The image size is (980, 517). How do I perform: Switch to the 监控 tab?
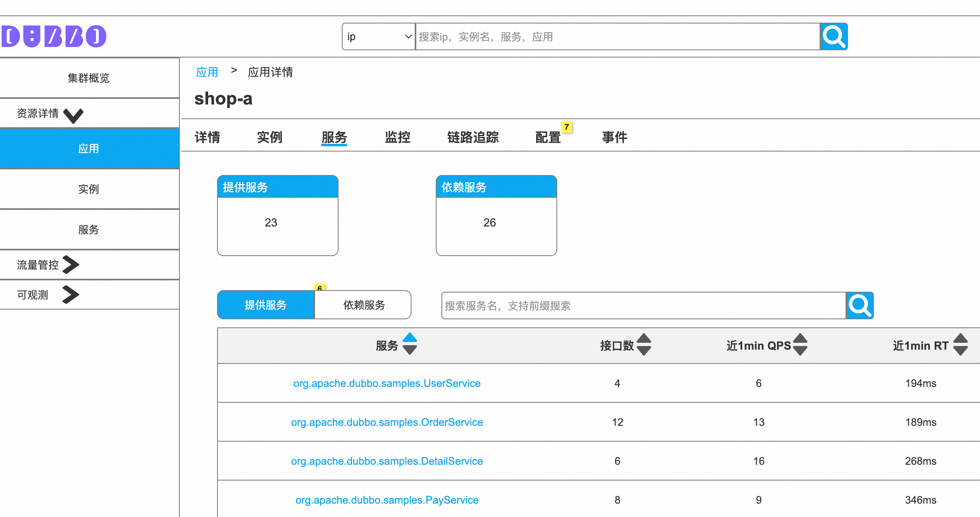pyautogui.click(x=397, y=137)
